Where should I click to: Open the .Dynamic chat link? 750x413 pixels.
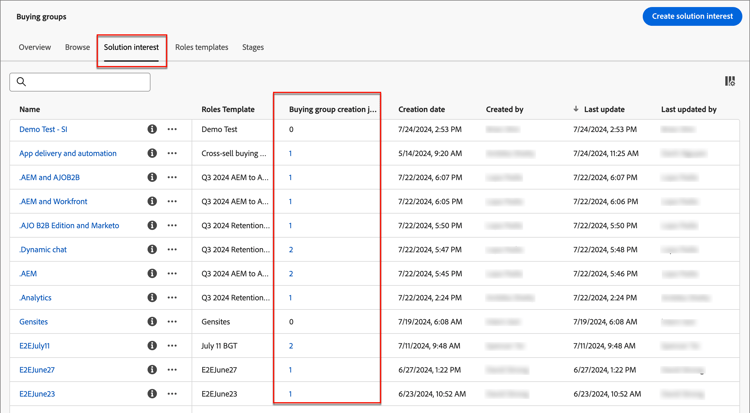[43, 249]
